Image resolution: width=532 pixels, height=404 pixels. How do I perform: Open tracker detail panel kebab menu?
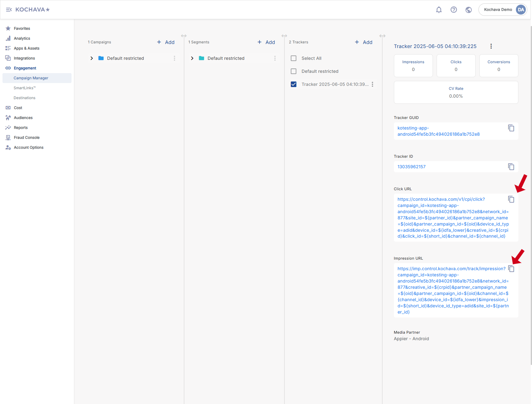point(491,46)
